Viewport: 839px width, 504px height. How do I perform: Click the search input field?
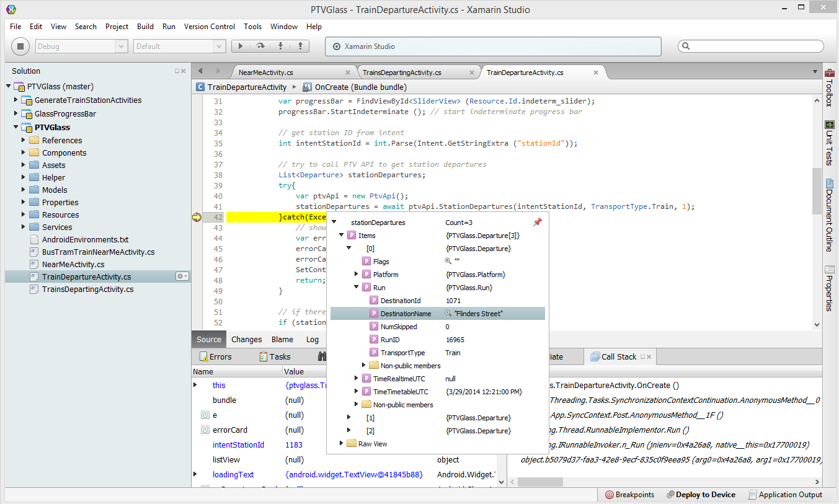pos(750,46)
